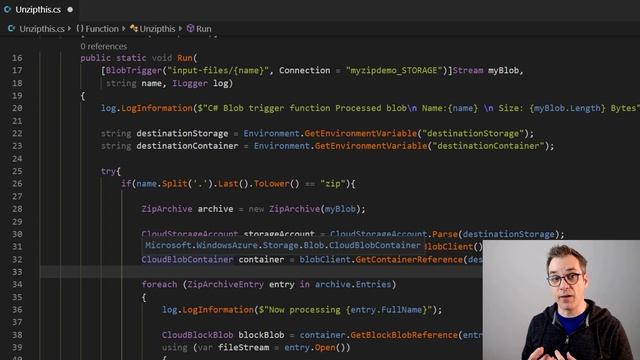Click the ToLower call on line 26
This screenshot has width=640, height=360.
pyautogui.click(x=271, y=184)
